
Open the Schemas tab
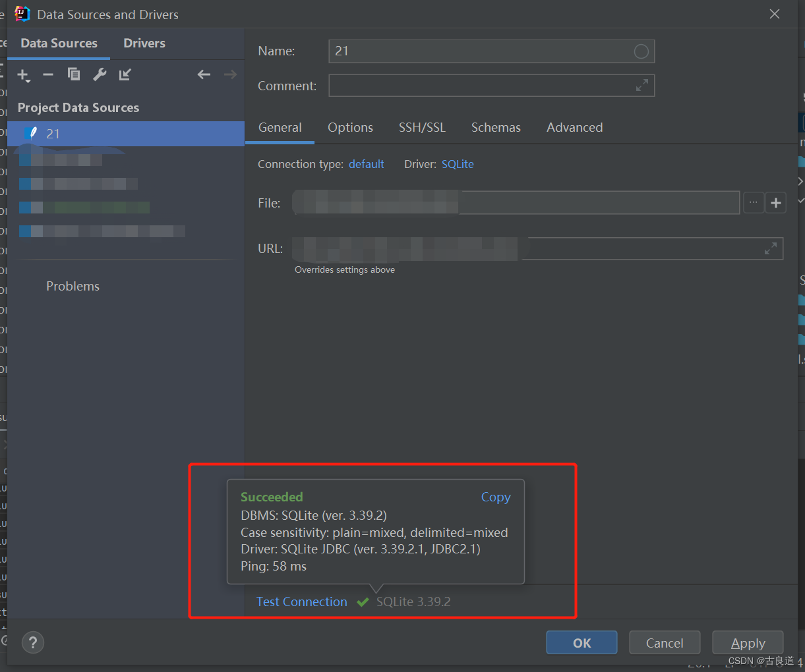[496, 128]
